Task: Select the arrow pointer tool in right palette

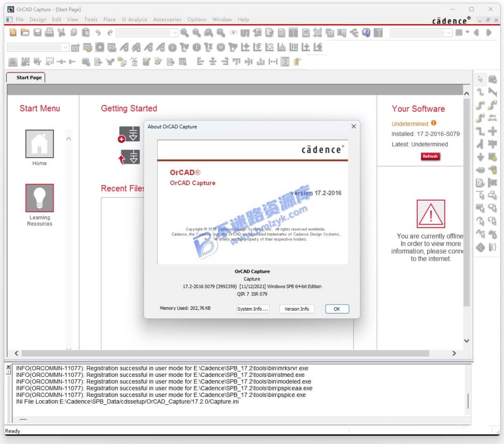Action: 480,79
